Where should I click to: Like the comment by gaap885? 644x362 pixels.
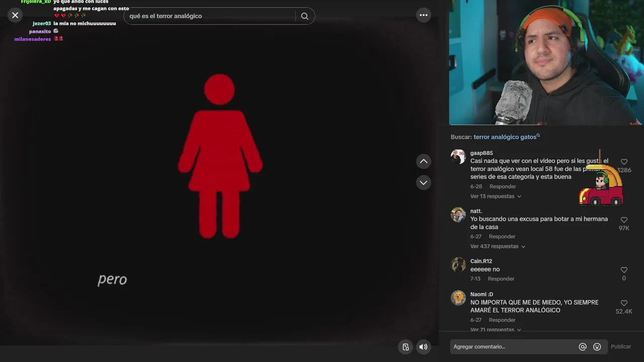point(624,162)
